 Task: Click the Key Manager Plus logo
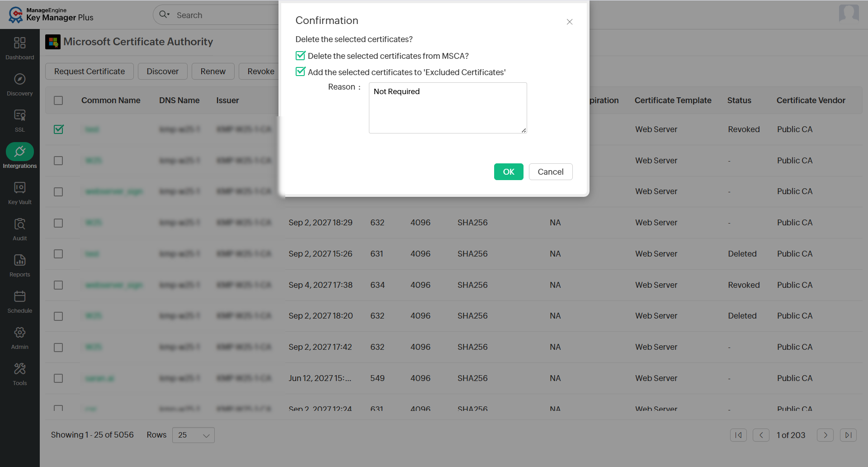point(51,14)
